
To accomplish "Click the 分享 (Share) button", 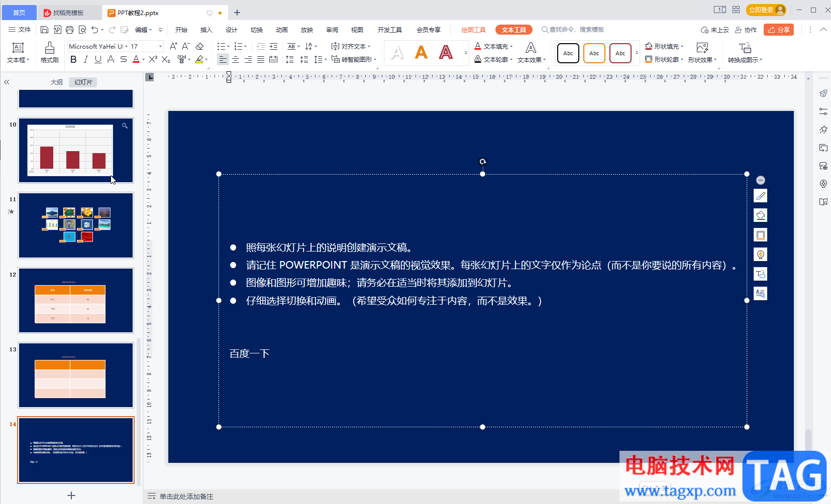I will point(779,30).
